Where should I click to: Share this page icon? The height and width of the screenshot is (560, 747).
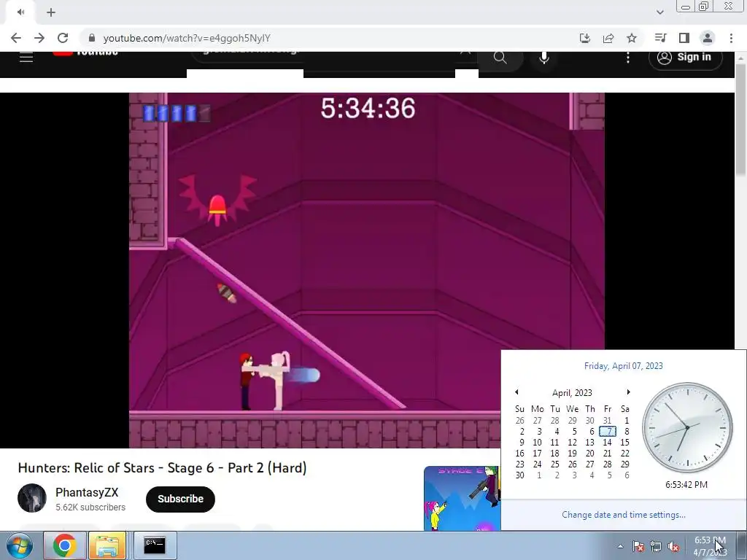(608, 38)
